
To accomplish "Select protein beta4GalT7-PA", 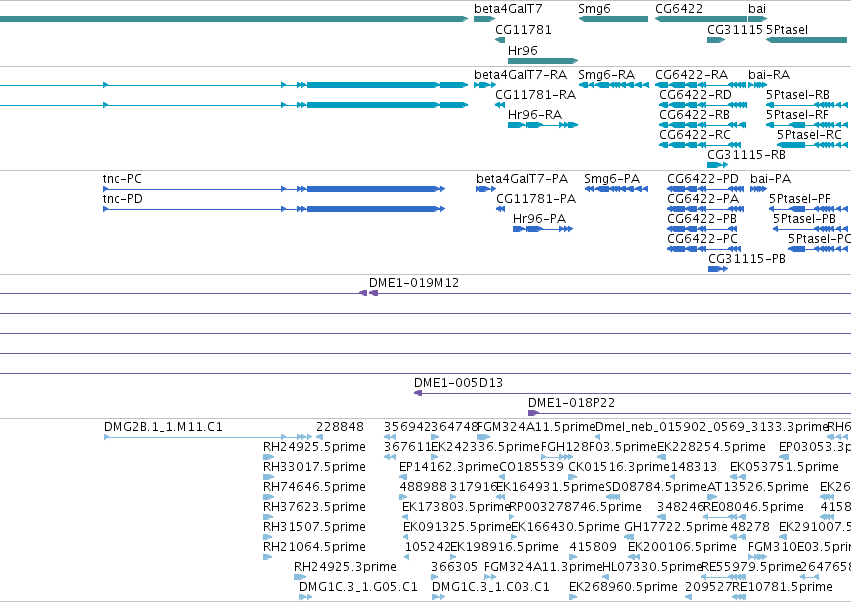I will click(x=486, y=189).
